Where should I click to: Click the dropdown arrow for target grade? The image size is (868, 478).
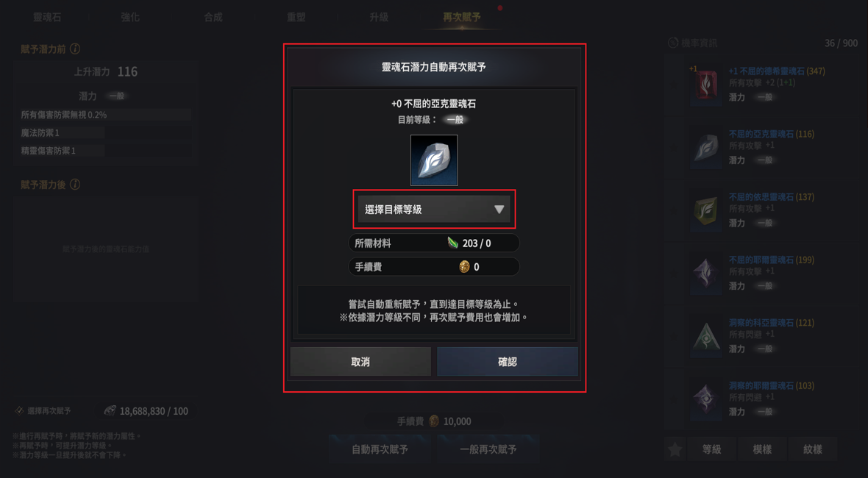pos(499,210)
